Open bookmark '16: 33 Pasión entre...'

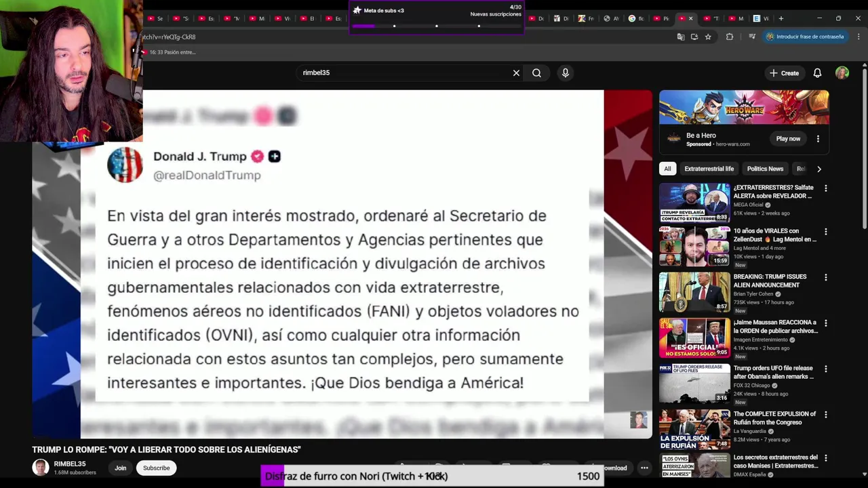[168, 52]
